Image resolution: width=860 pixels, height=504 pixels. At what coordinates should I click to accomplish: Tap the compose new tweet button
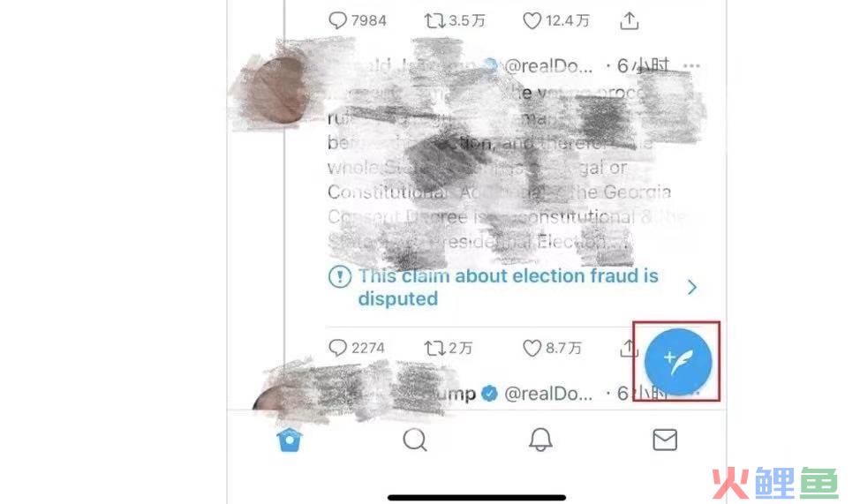(678, 362)
